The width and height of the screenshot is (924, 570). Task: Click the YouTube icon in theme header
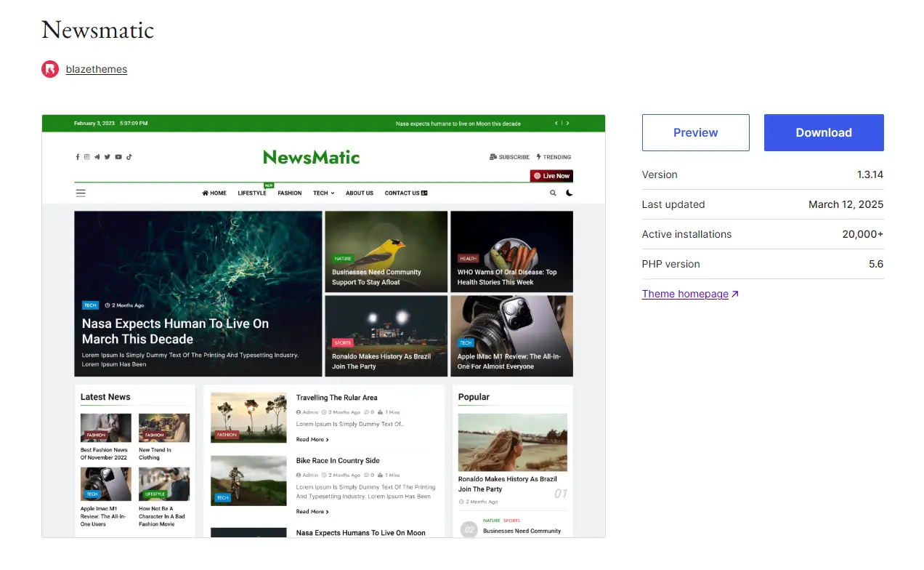(118, 157)
